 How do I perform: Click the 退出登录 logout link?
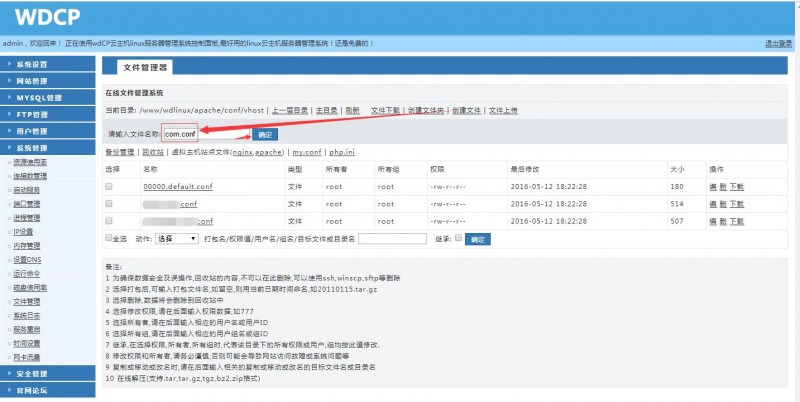click(778, 44)
